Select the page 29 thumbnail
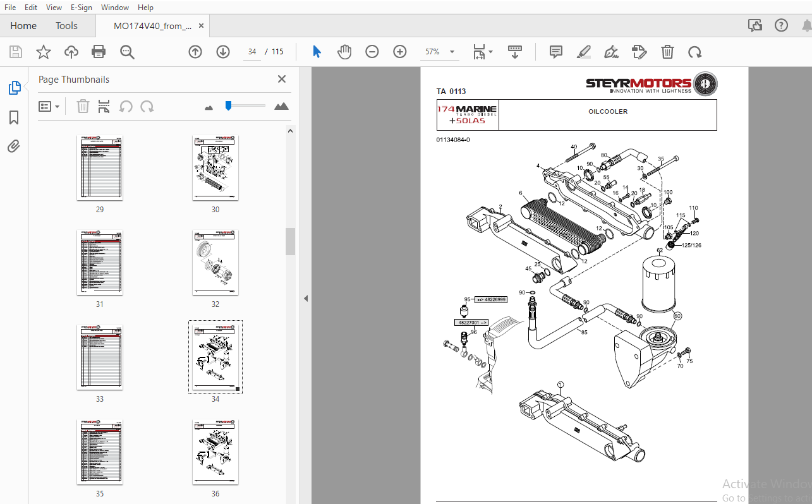 click(x=100, y=168)
